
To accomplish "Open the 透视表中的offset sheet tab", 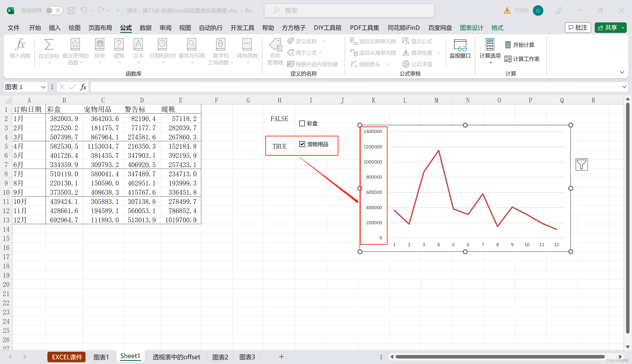I will click(x=176, y=357).
